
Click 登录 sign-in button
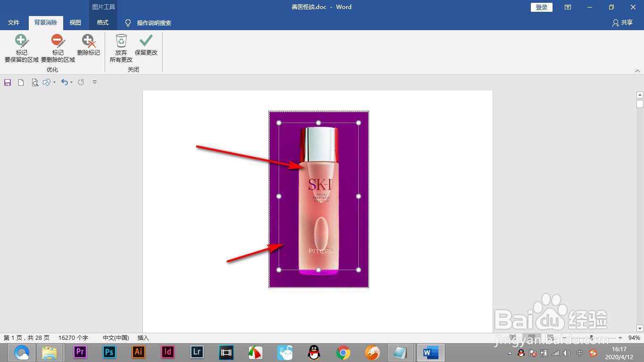[x=542, y=7]
